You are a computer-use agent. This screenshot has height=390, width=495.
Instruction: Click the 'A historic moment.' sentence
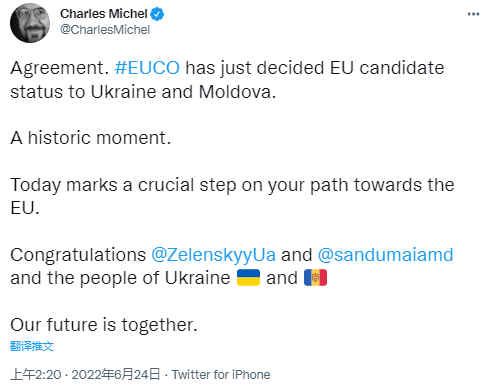[91, 138]
